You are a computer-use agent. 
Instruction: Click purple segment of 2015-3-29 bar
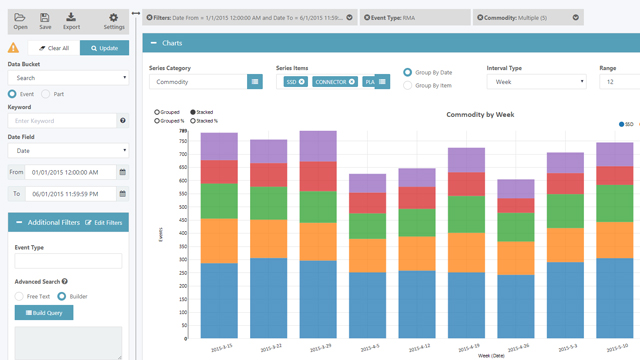click(318, 146)
